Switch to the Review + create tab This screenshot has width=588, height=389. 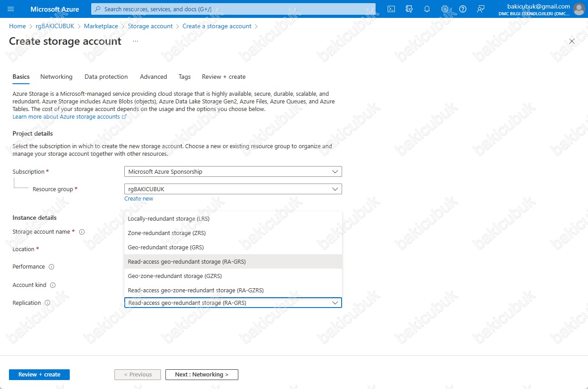click(x=224, y=77)
